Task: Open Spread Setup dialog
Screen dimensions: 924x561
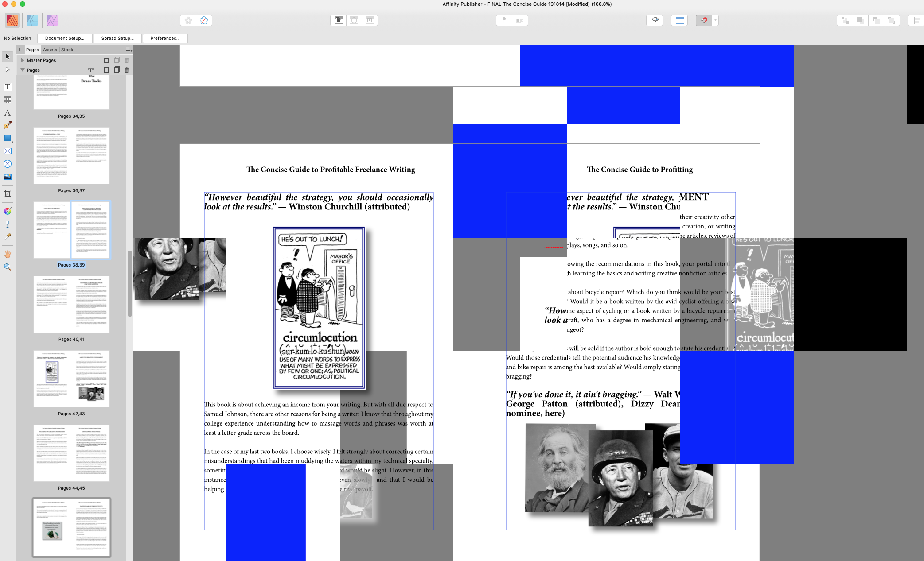Action: click(117, 38)
